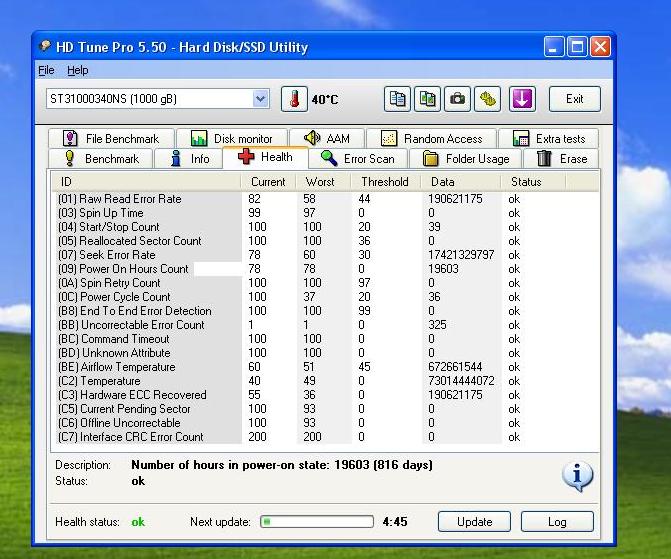Select the (C6) Offline Uncorrectable row
The image size is (671, 559).
point(325,423)
